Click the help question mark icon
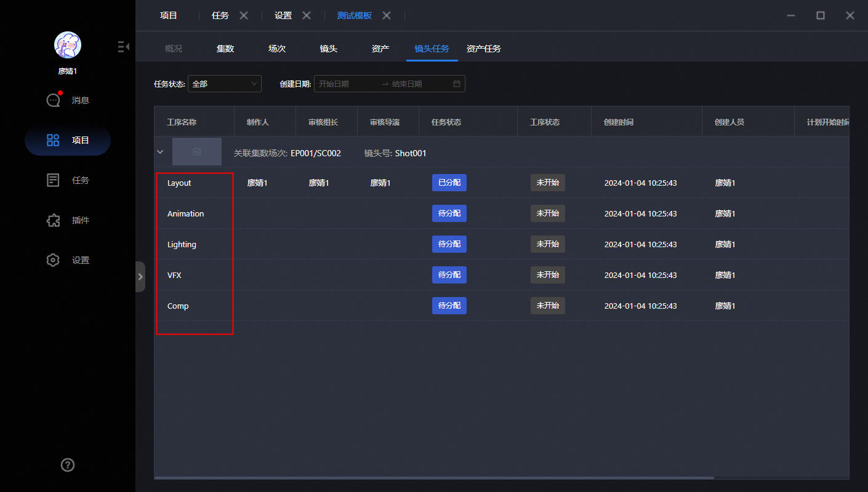 (x=68, y=465)
